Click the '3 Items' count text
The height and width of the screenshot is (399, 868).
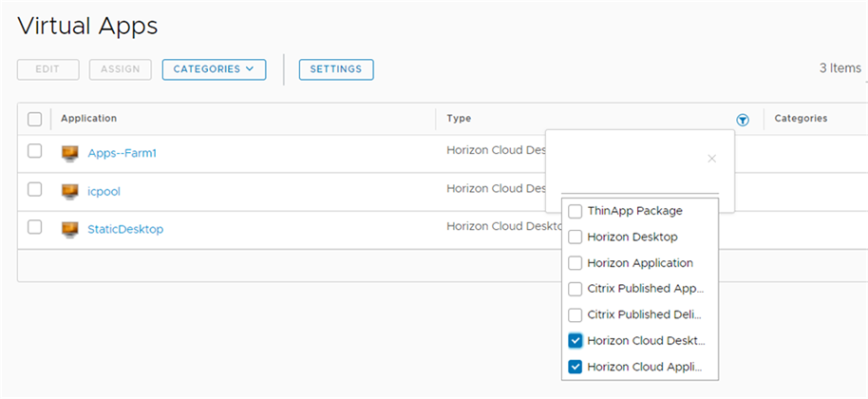click(840, 68)
